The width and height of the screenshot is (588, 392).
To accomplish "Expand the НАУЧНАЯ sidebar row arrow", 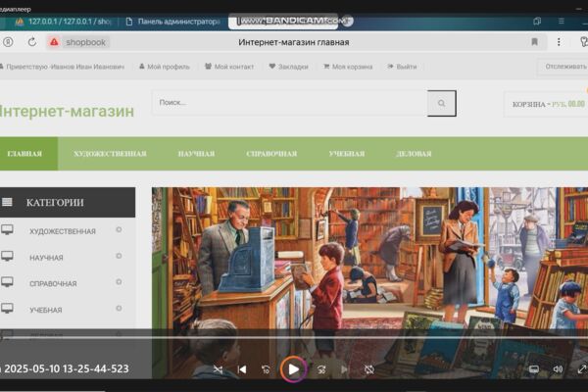I will pos(119,256).
